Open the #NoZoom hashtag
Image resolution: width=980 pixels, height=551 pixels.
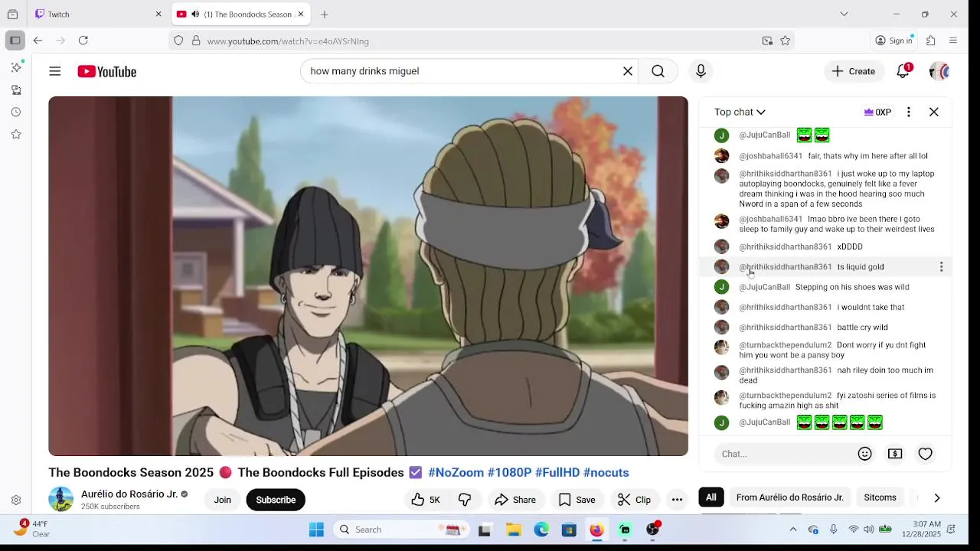456,473
